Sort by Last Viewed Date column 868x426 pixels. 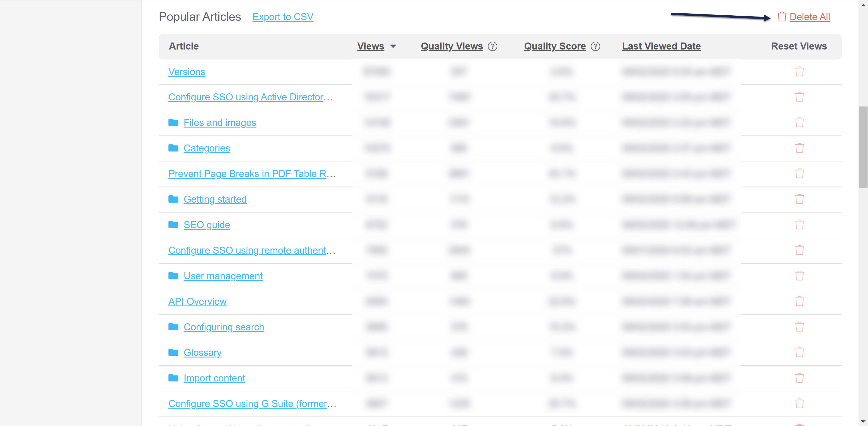pyautogui.click(x=661, y=46)
